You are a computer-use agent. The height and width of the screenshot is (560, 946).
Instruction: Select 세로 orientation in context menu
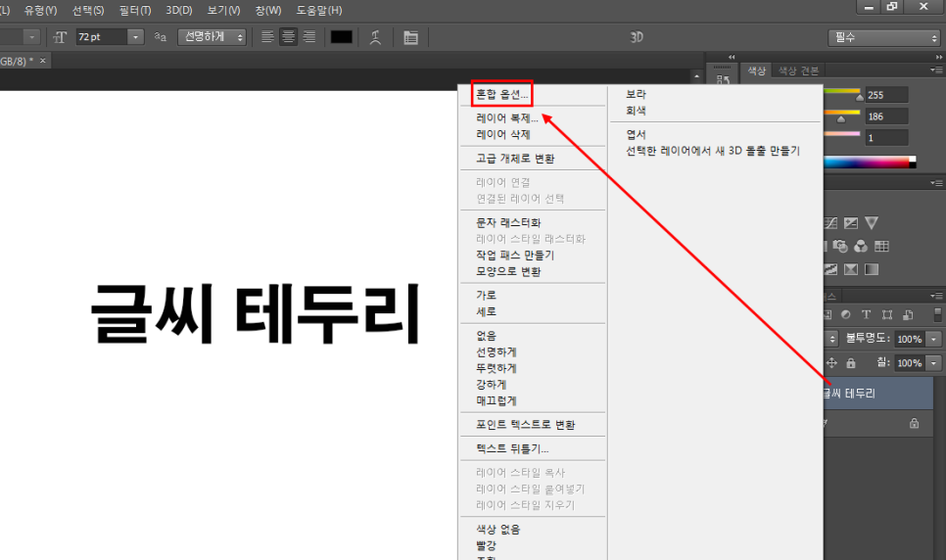pos(487,311)
